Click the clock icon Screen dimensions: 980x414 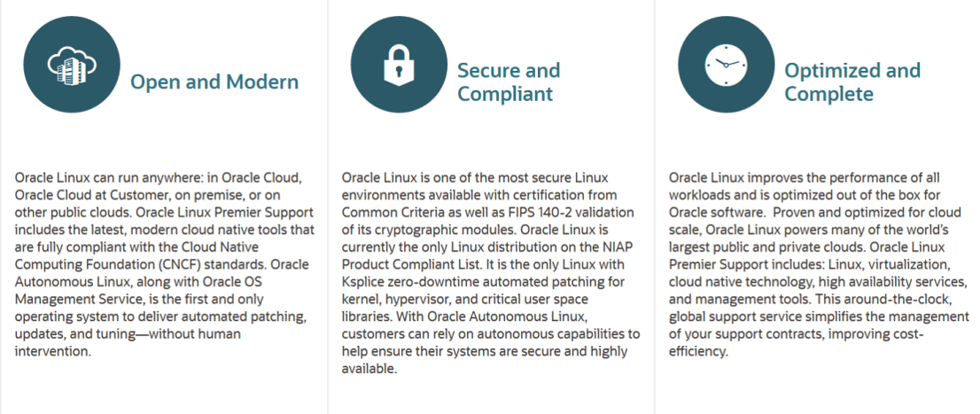pos(726,64)
